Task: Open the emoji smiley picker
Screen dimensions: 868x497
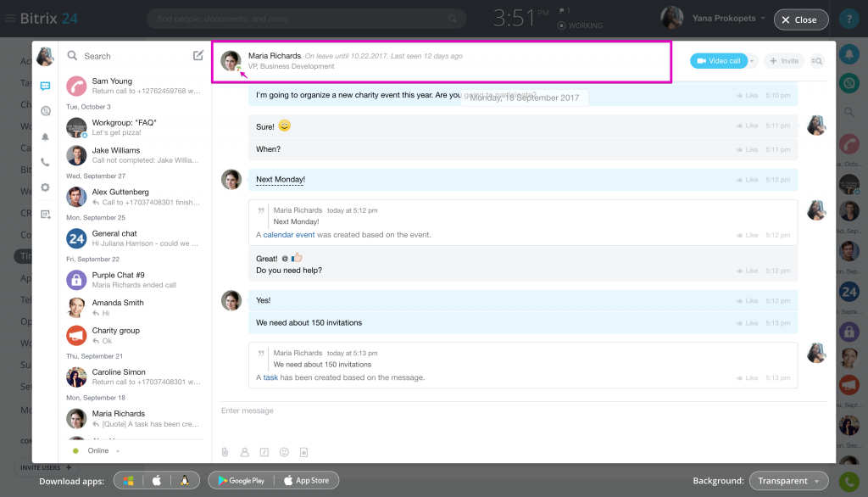Action: pos(284,452)
